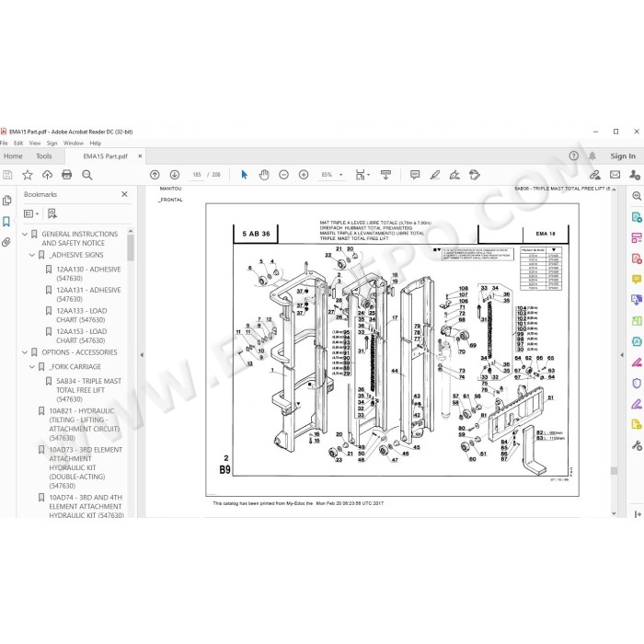644x644 pixels.
Task: Open bookmark 12AA153 - LOAD CHART
Action: [x=81, y=336]
